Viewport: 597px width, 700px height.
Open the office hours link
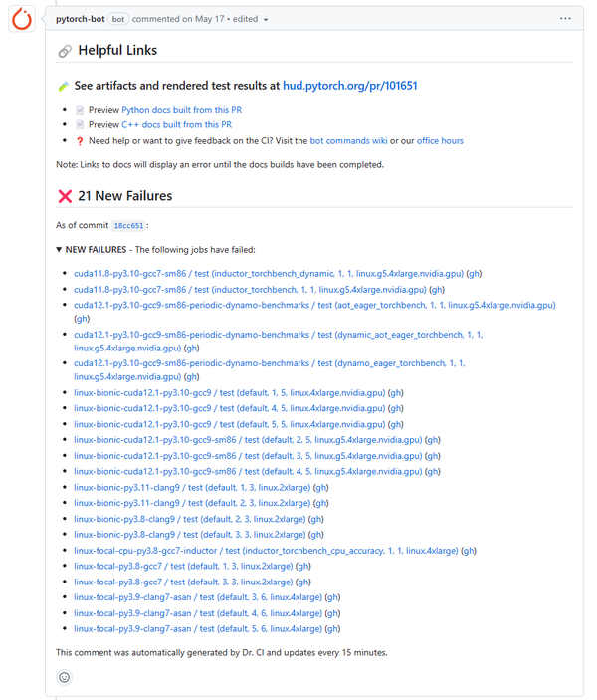point(440,141)
